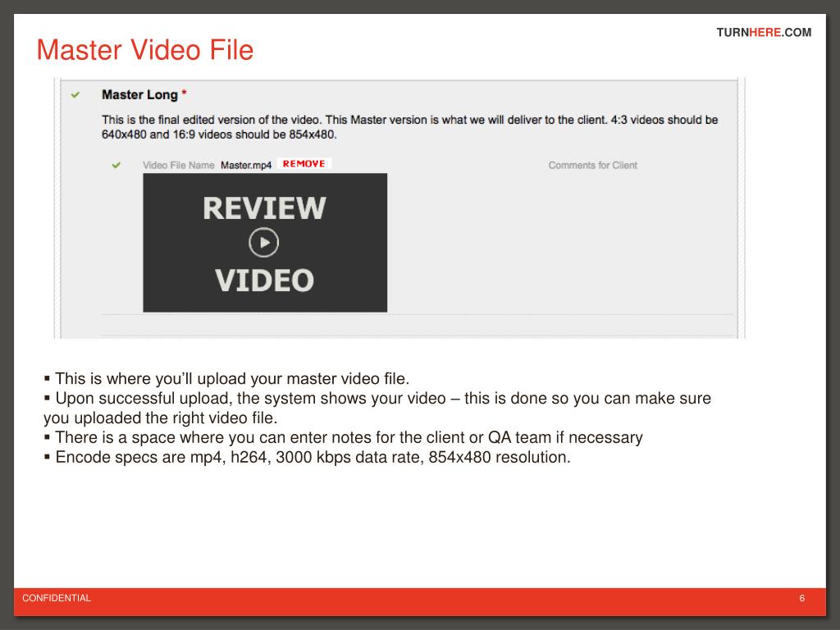Screen dimensions: 840x630
Task: Click the page number 6 in footer
Action: click(801, 598)
